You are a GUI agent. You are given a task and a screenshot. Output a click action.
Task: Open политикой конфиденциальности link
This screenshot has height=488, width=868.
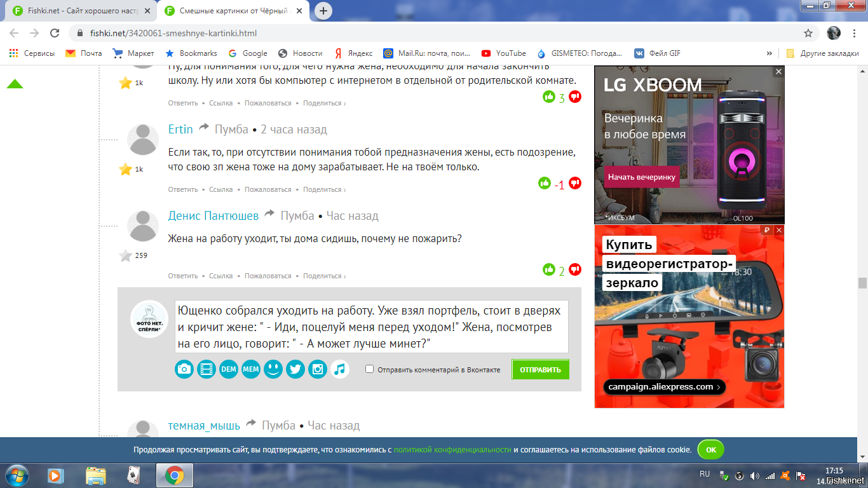tap(452, 450)
